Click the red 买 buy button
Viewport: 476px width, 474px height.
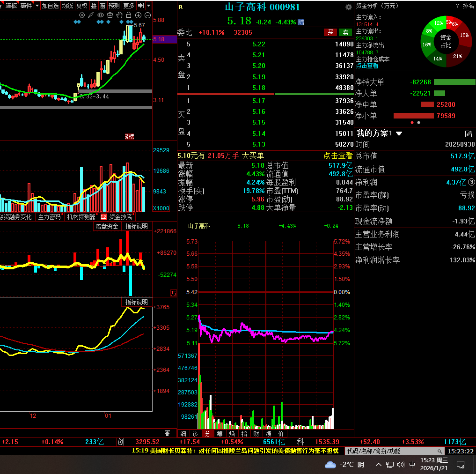pyautogui.click(x=330, y=32)
